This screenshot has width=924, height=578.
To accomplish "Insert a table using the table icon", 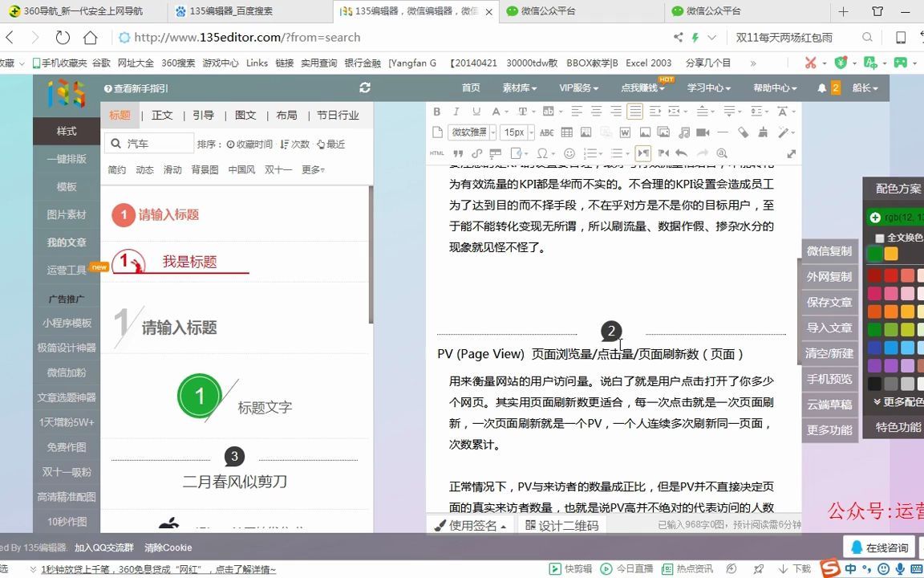I will (x=568, y=132).
